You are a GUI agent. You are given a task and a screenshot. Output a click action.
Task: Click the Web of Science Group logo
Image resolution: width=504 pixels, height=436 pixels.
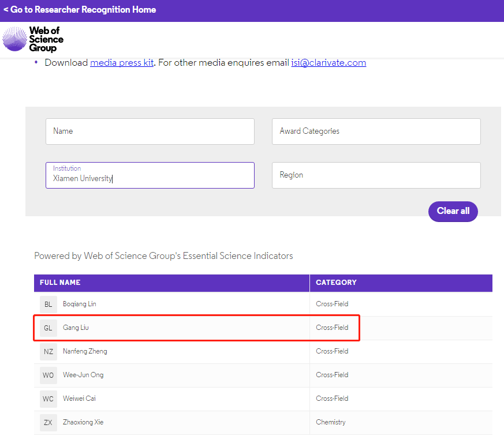[33, 39]
